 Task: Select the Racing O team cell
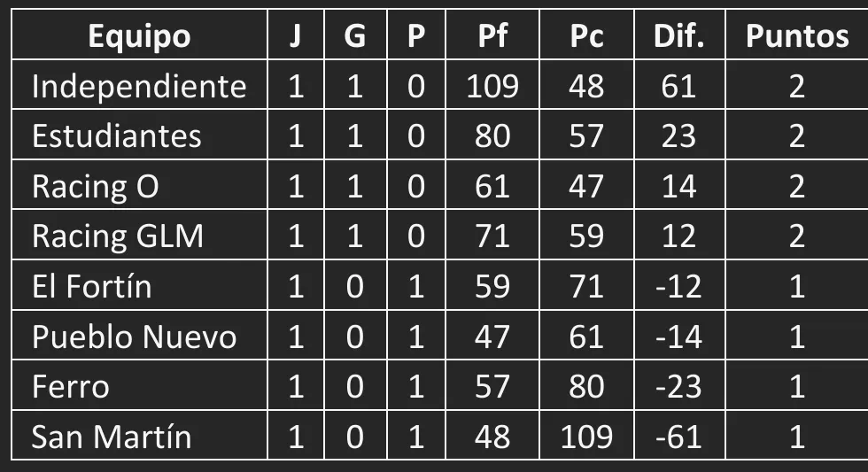[x=96, y=186]
